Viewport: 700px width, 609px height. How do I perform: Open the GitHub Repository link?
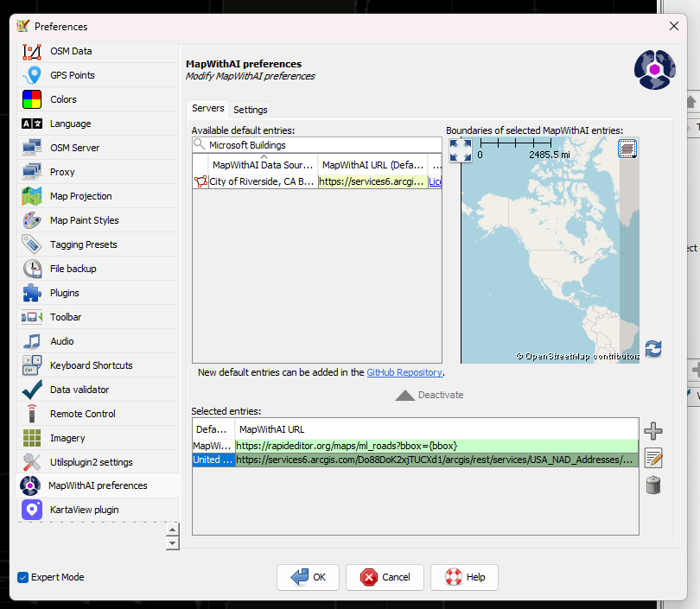coord(404,372)
